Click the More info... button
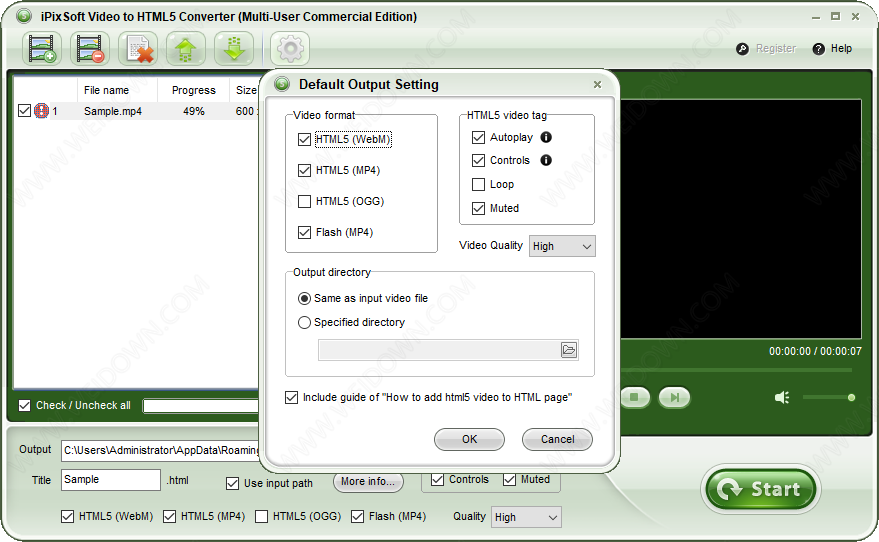The width and height of the screenshot is (879, 542). (368, 481)
